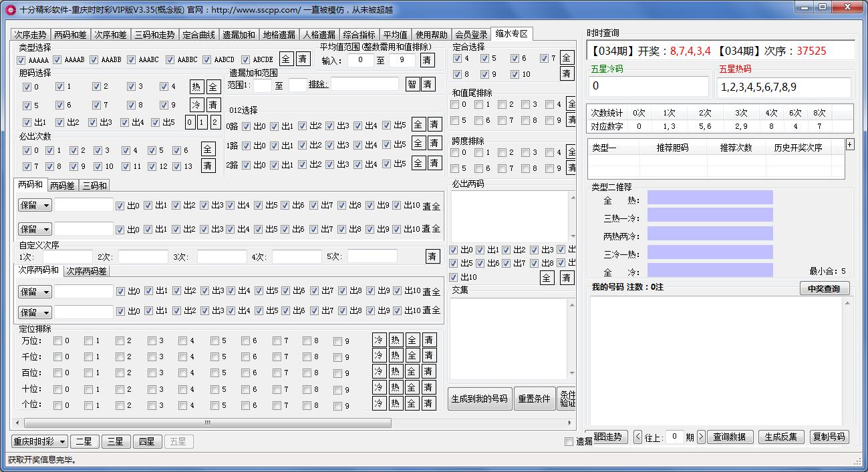Click the 冷 button in 胆码选择

coord(196,105)
